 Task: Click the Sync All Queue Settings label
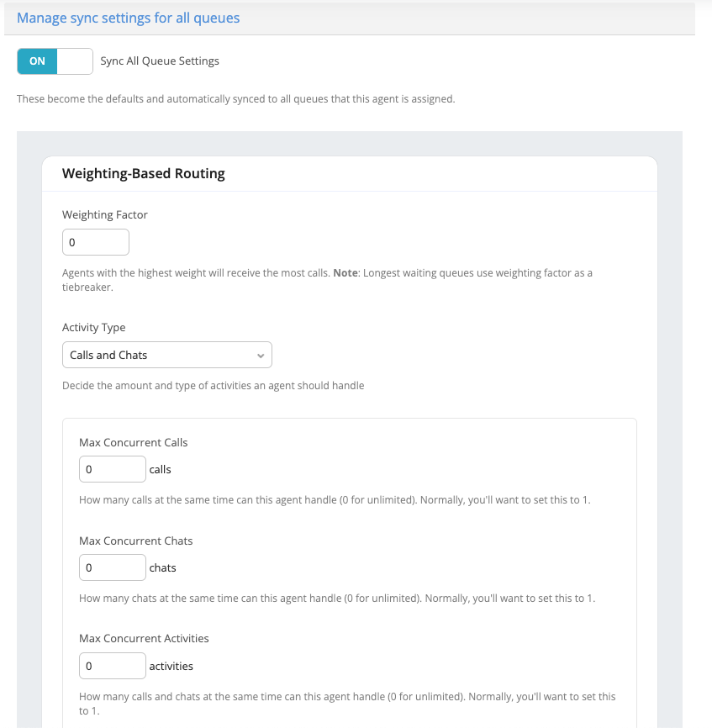[x=160, y=61]
